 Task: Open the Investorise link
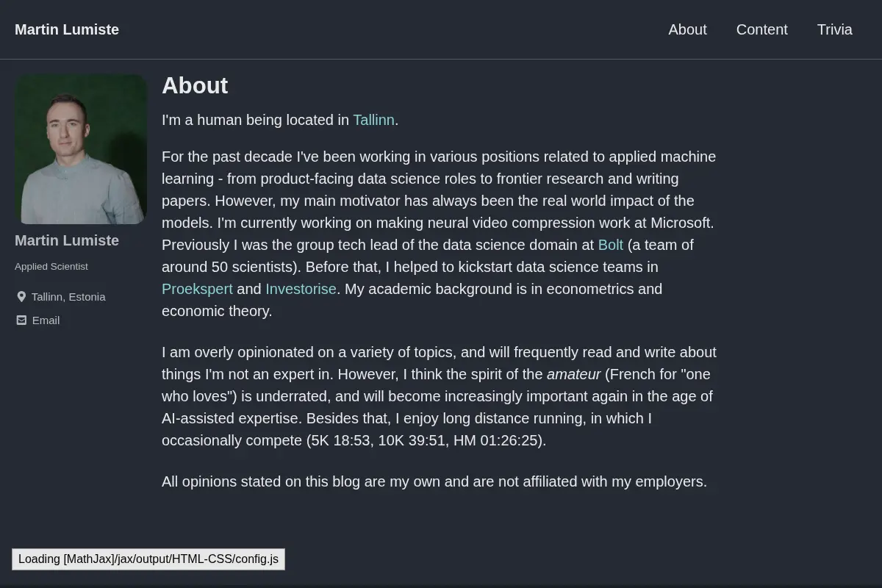(x=301, y=289)
